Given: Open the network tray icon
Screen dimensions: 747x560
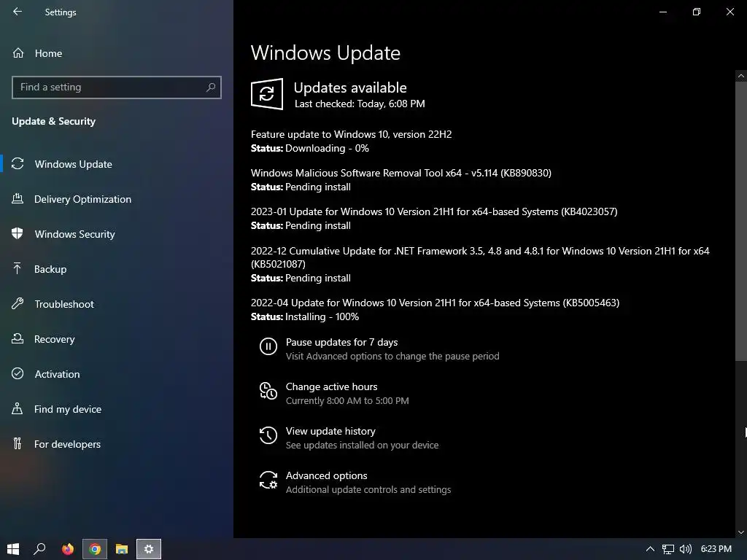Looking at the screenshot, I should 668,550.
